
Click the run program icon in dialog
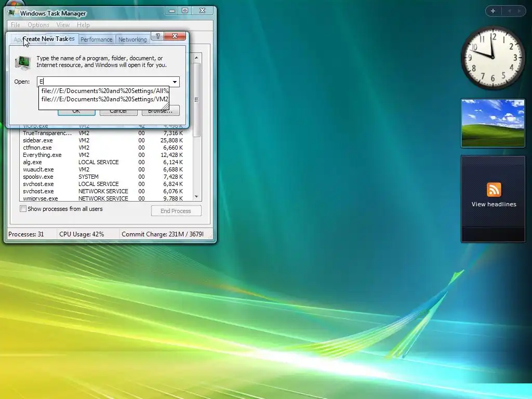pos(23,62)
